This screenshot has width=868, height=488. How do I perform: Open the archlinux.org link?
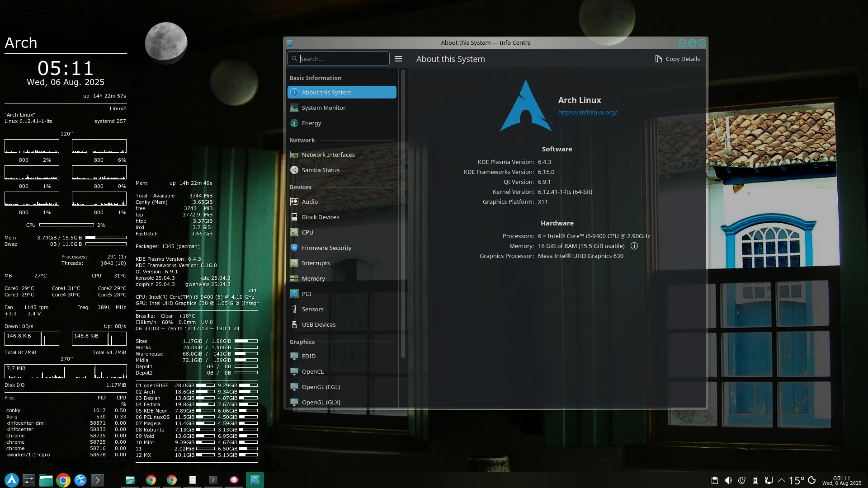587,112
